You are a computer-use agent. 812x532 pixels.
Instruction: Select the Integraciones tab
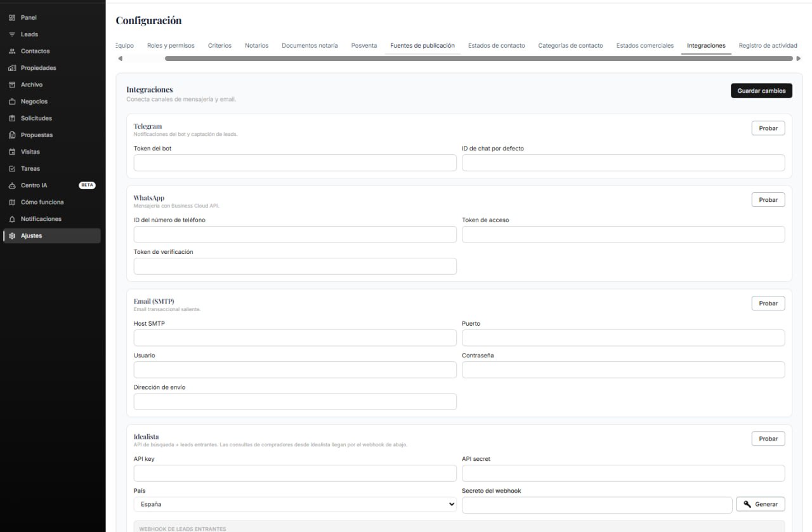706,46
